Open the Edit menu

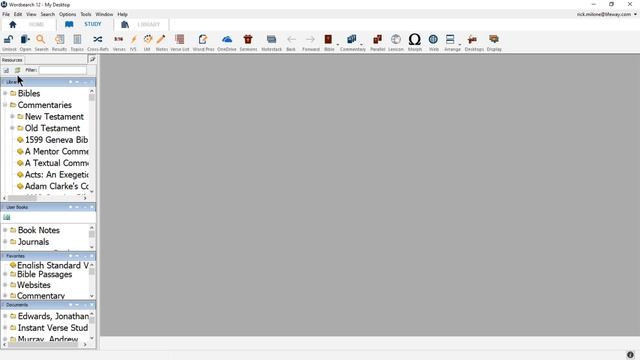click(18, 14)
